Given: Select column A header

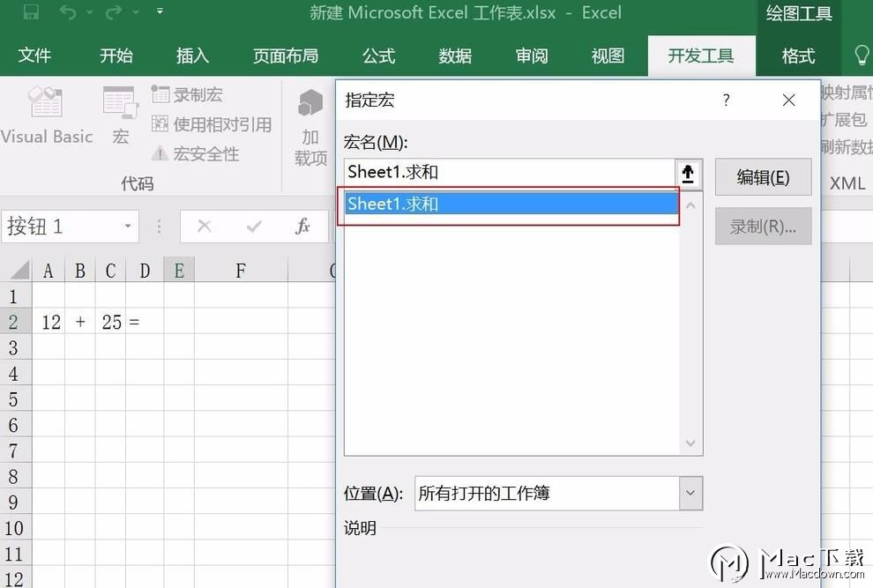Looking at the screenshot, I should click(48, 271).
